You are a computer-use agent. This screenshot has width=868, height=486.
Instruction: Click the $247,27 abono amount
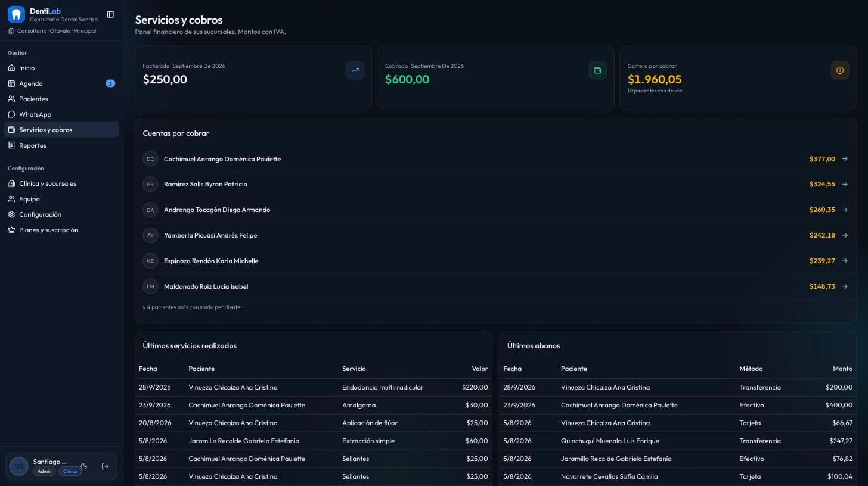click(x=841, y=441)
